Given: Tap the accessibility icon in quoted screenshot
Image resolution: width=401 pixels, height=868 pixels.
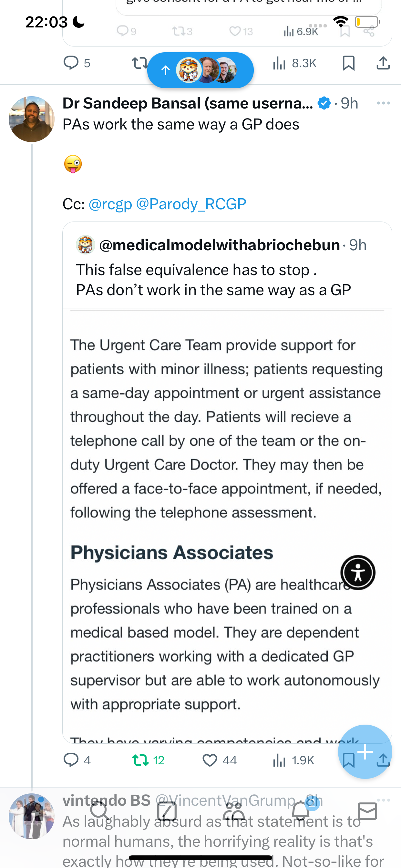Looking at the screenshot, I should [x=358, y=572].
